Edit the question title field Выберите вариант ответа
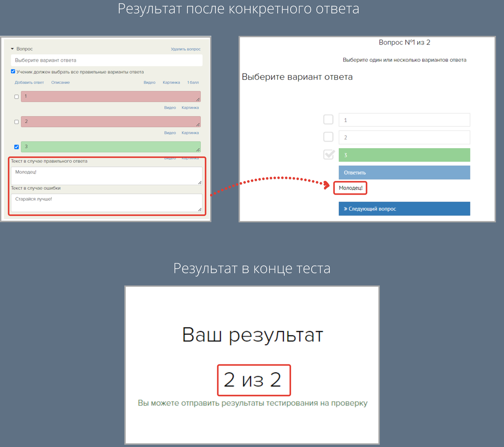 pos(107,60)
